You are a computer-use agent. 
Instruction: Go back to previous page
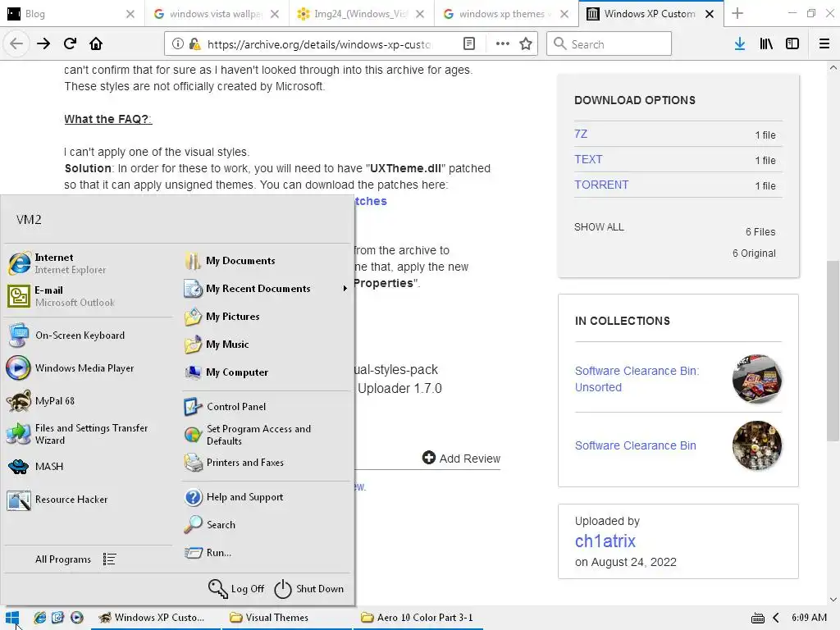coord(16,44)
